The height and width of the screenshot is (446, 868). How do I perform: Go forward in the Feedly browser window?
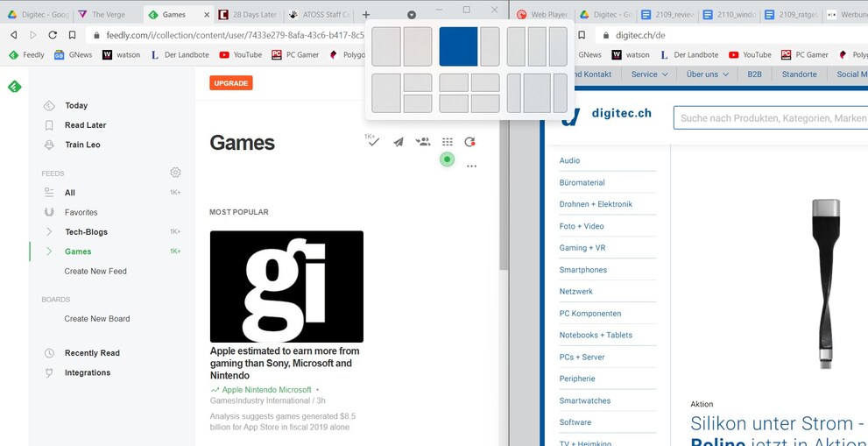[32, 35]
